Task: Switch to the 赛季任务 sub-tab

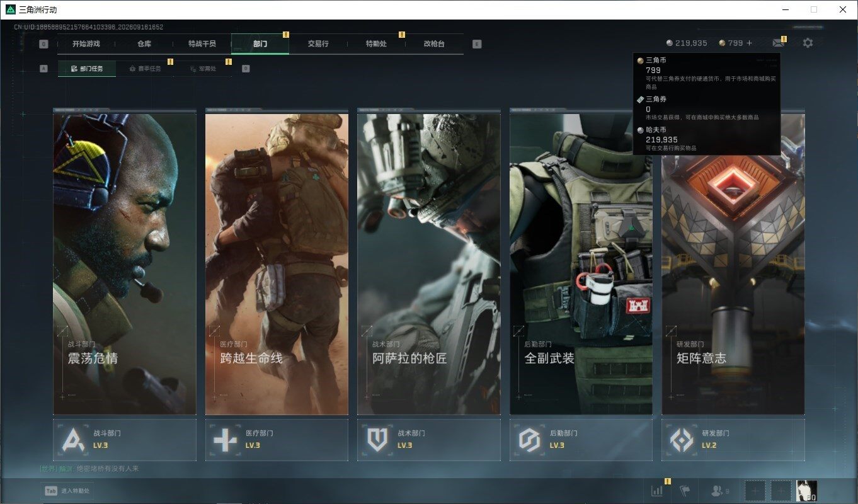Action: tap(145, 69)
